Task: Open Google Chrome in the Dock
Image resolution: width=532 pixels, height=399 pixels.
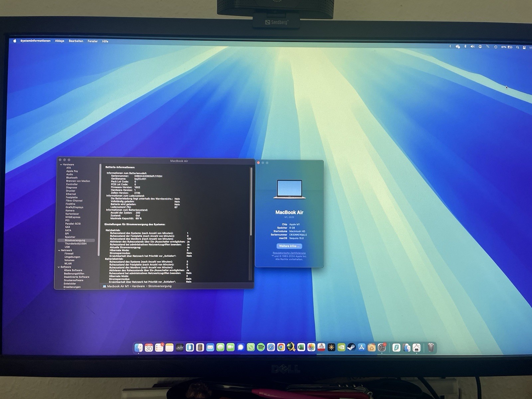Action: [281, 348]
